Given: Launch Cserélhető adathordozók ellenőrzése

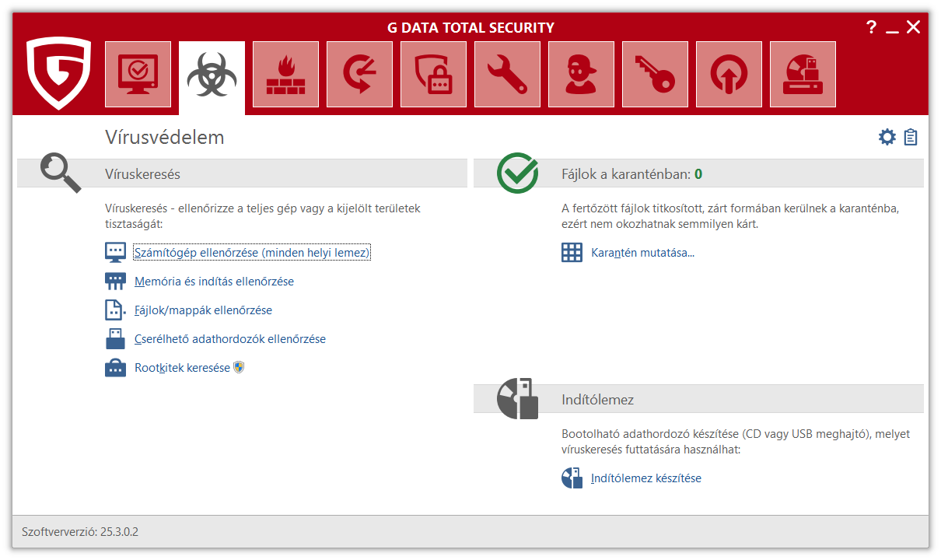Looking at the screenshot, I should (230, 339).
